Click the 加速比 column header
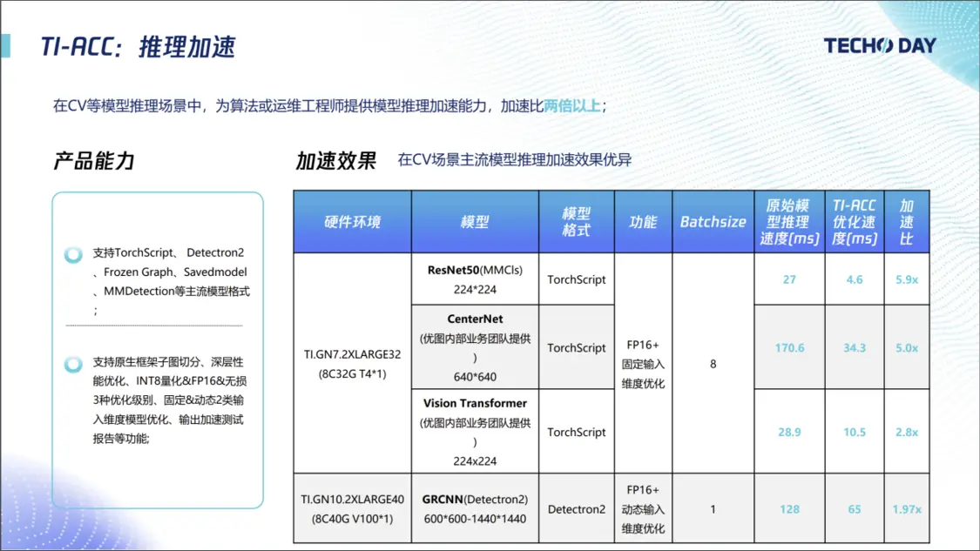The height and width of the screenshot is (551, 980). 906,222
